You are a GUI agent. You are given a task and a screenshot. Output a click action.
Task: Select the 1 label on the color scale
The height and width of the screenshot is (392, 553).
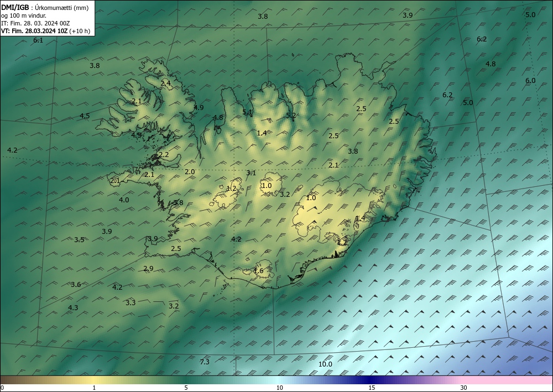pos(94,388)
